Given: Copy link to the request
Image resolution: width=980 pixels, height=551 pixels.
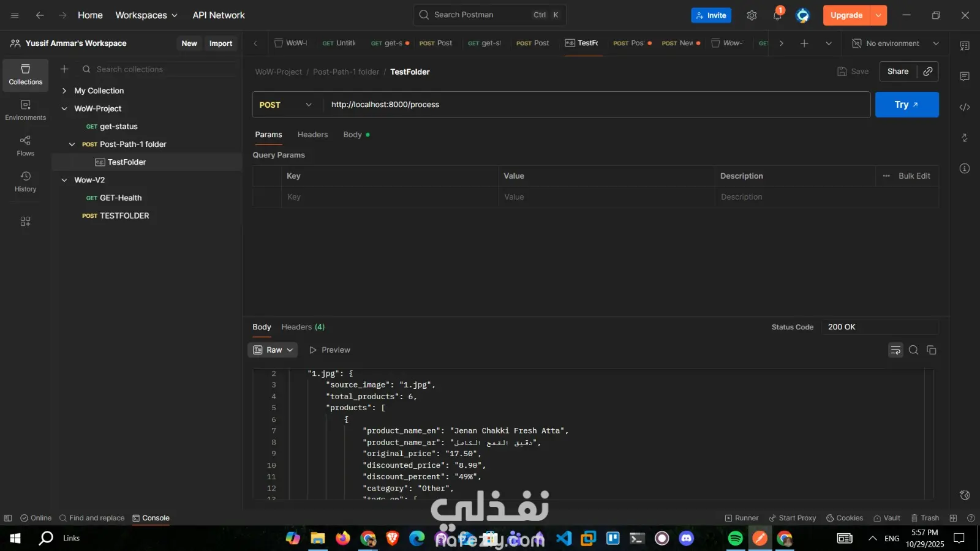Looking at the screenshot, I should pos(928,72).
